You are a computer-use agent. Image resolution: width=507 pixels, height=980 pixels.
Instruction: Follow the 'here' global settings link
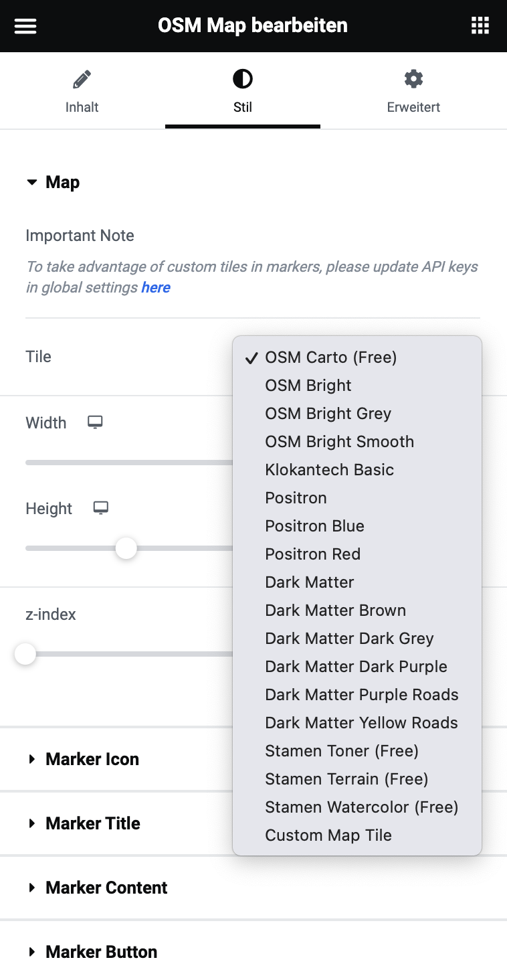pyautogui.click(x=156, y=287)
